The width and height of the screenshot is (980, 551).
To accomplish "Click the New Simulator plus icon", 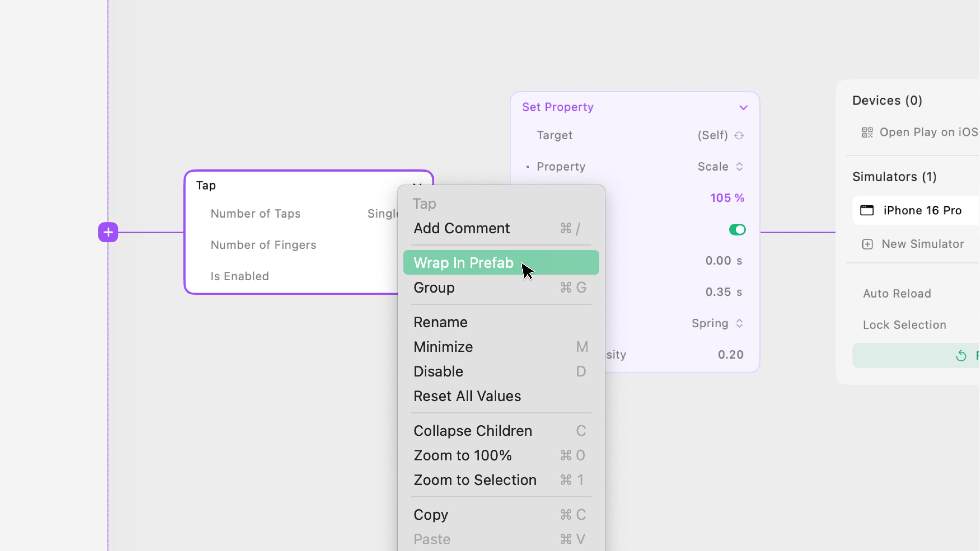I will click(867, 244).
